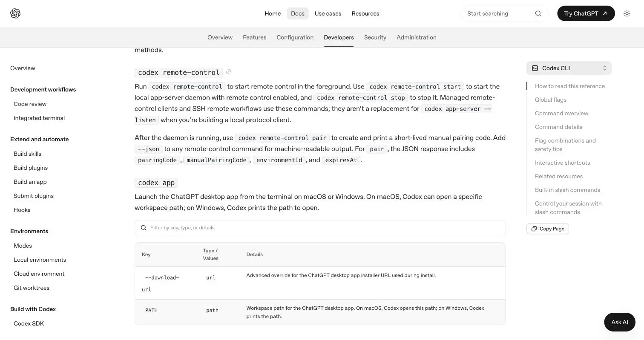Click the anchor link icon beside codex remote-control

click(228, 72)
